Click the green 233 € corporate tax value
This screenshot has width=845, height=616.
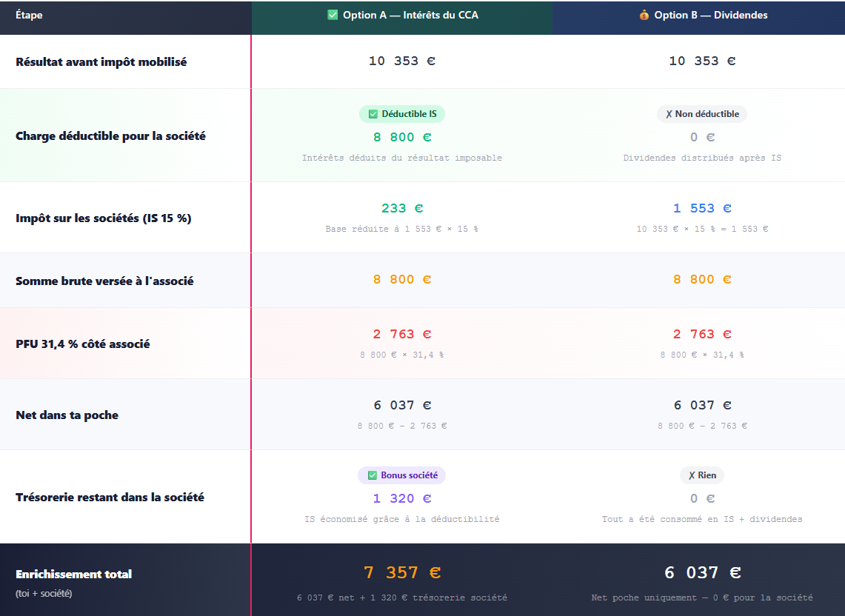[x=402, y=208]
